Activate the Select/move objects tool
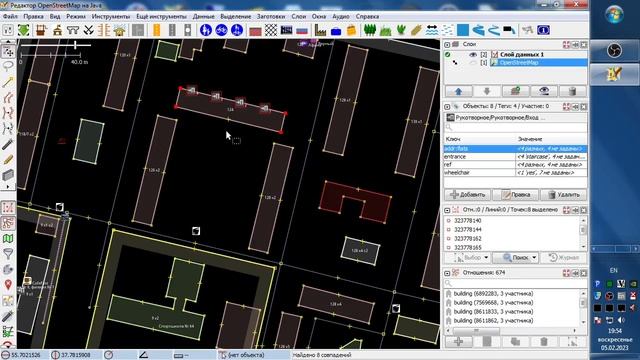The height and width of the screenshot is (360, 640). (x=8, y=52)
